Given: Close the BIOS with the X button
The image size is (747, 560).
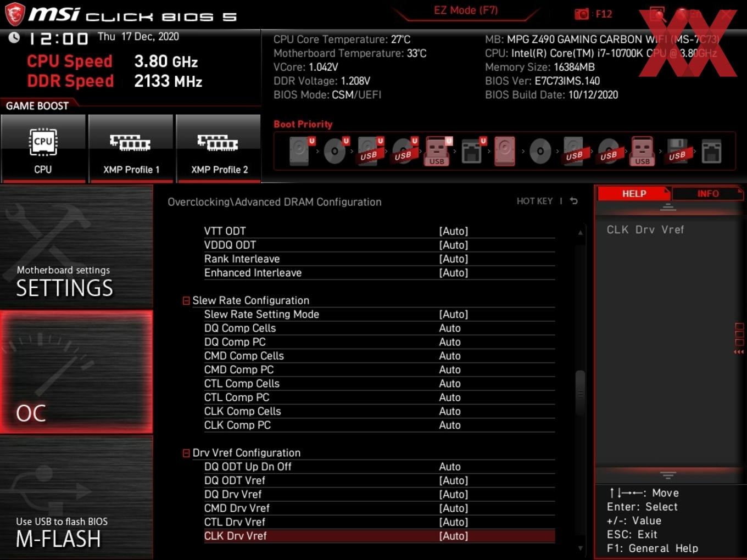Looking at the screenshot, I should (x=727, y=14).
